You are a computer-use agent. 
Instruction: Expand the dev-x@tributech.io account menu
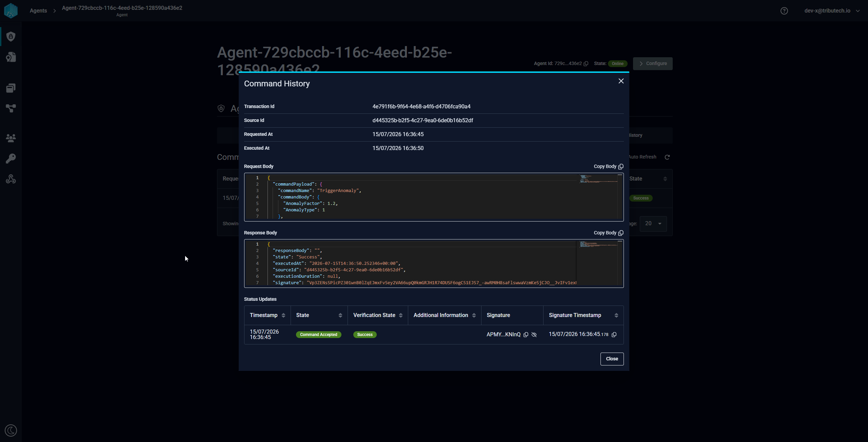tap(832, 11)
